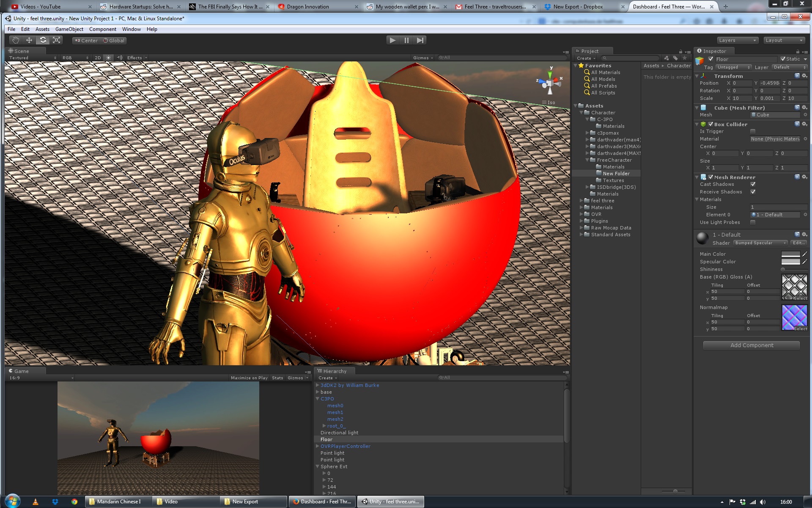Open the Textured draw mode dropdown

[33, 58]
